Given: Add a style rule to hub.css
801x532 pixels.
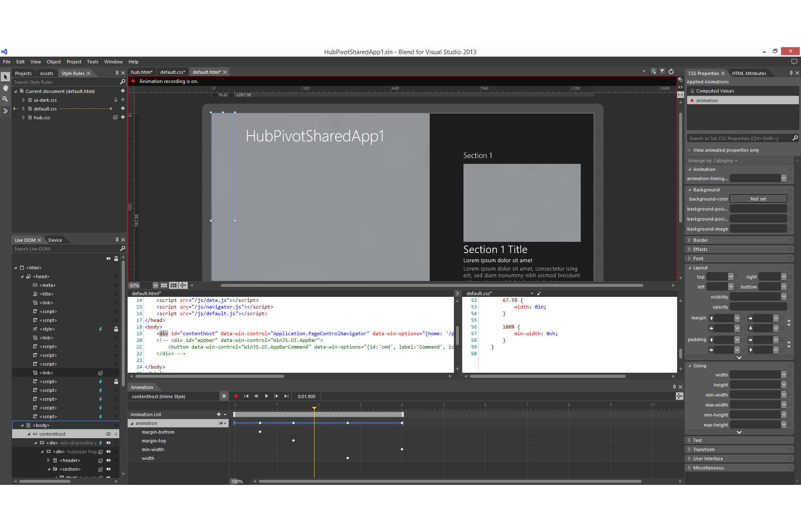Looking at the screenshot, I should point(123,117).
